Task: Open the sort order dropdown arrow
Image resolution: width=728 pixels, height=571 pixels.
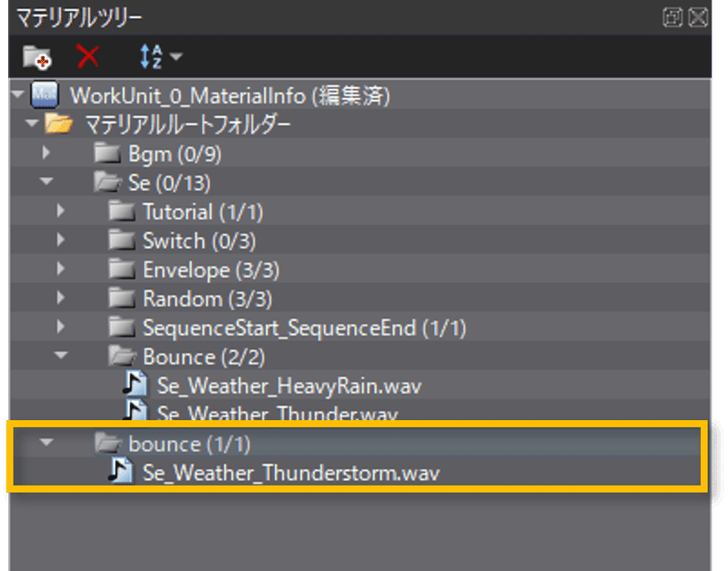Action: click(x=176, y=56)
